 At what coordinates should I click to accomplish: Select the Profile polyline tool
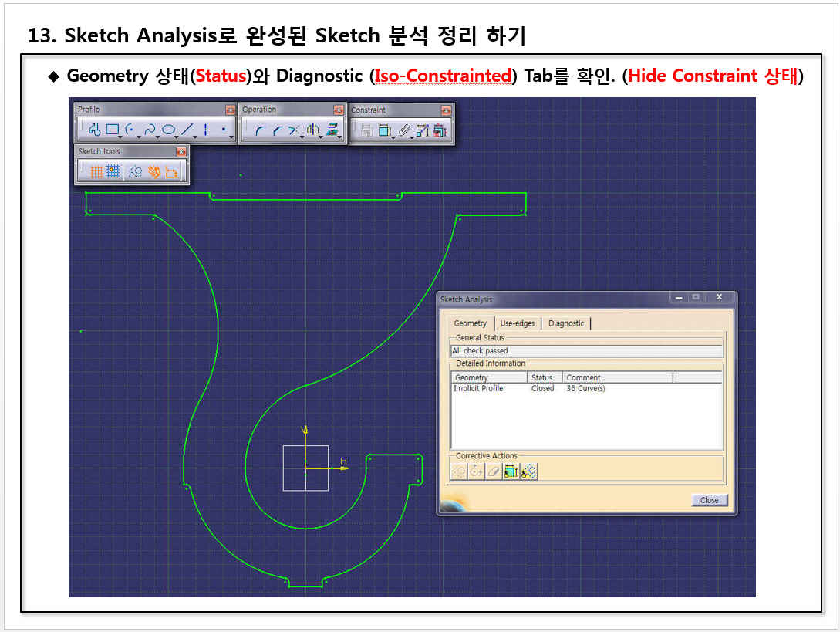pos(94,130)
